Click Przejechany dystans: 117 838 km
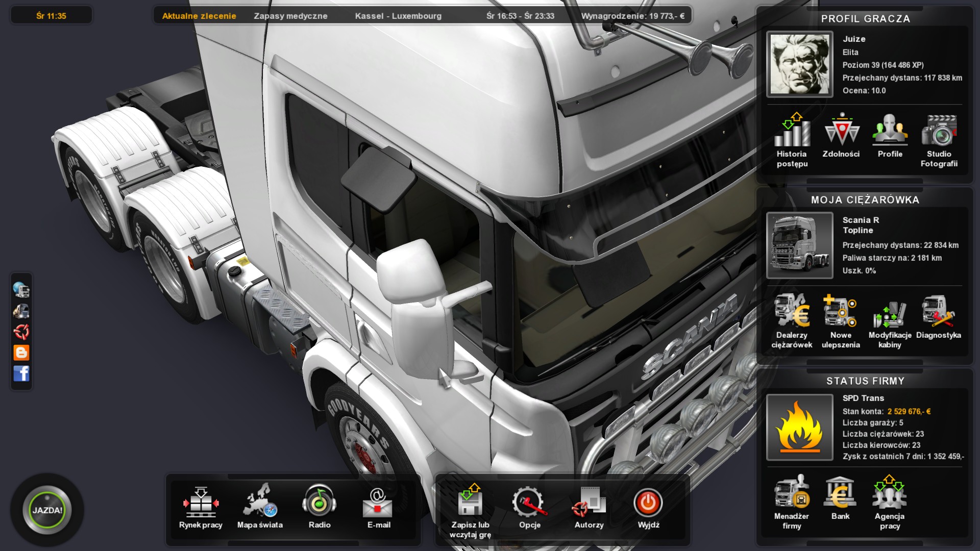Image resolution: width=980 pixels, height=551 pixels. pyautogui.click(x=902, y=78)
